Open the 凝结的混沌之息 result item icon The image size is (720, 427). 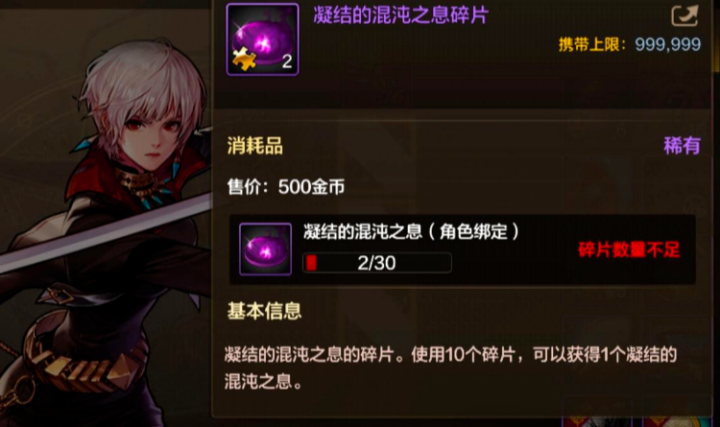(265, 249)
